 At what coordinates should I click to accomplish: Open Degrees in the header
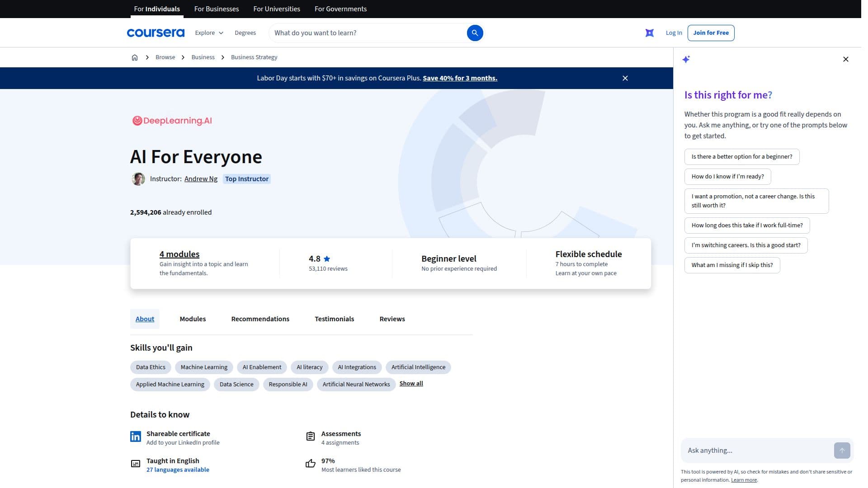(x=245, y=33)
